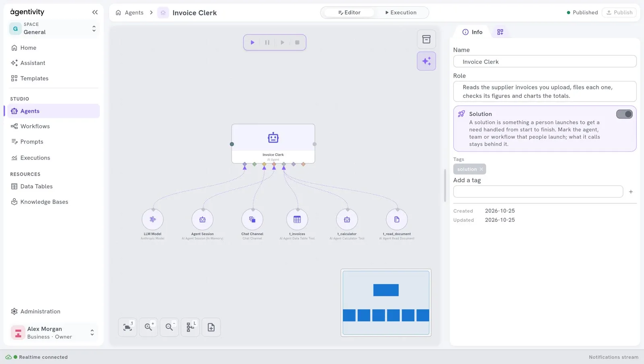Open the AI sparkle assistant button
Image resolution: width=644 pixels, height=364 pixels.
[x=426, y=61]
